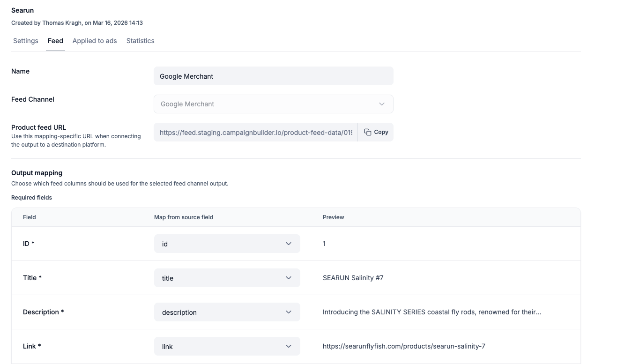Open the Statistics tab

pos(140,41)
